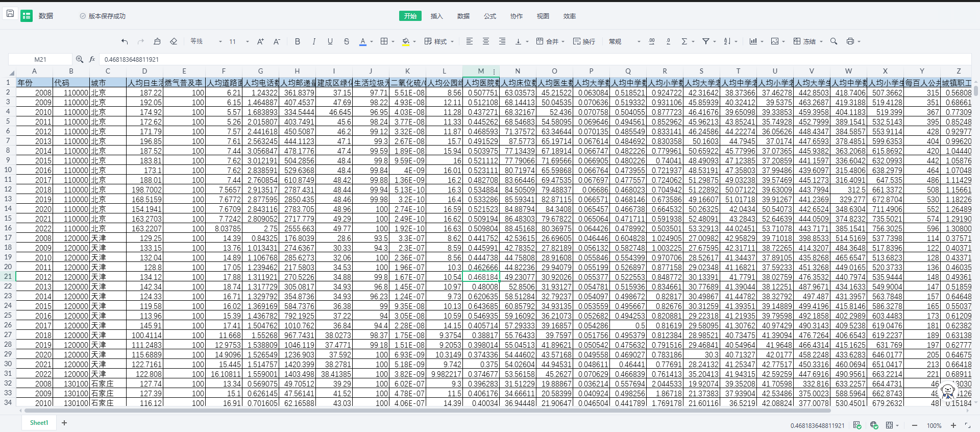
Task: Click the increase font size icon
Action: click(x=260, y=41)
